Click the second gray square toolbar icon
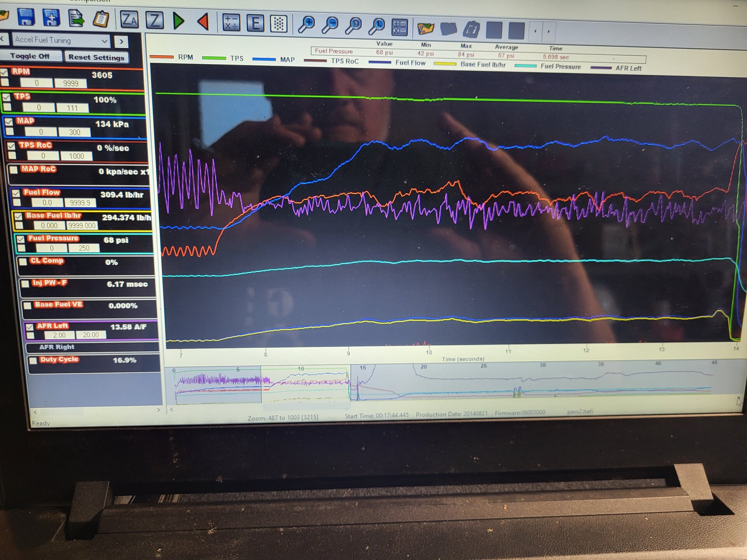747x560 pixels. (x=516, y=31)
